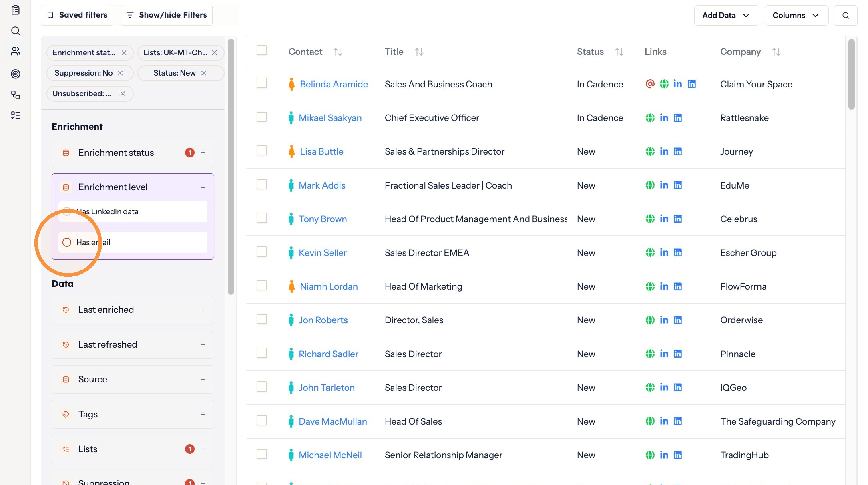The image size is (868, 485).
Task: Open the Columns dropdown
Action: (x=796, y=15)
